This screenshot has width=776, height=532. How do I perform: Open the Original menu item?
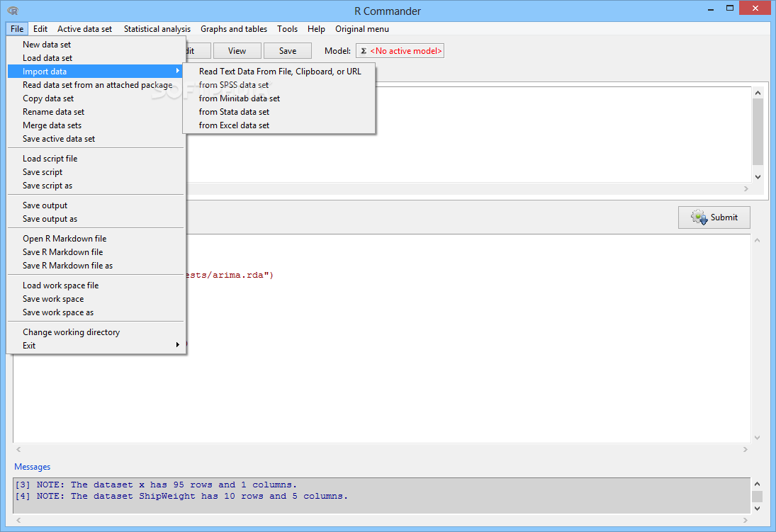click(x=361, y=29)
